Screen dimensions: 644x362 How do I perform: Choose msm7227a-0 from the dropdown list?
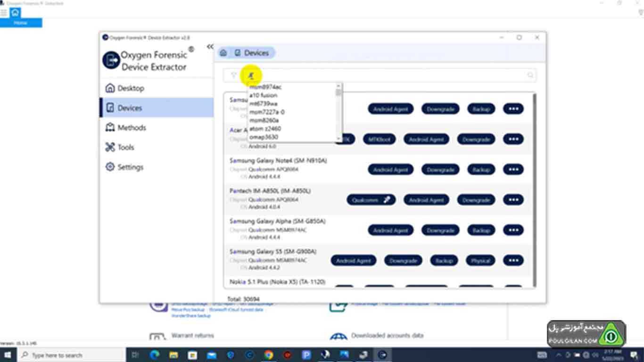(267, 112)
